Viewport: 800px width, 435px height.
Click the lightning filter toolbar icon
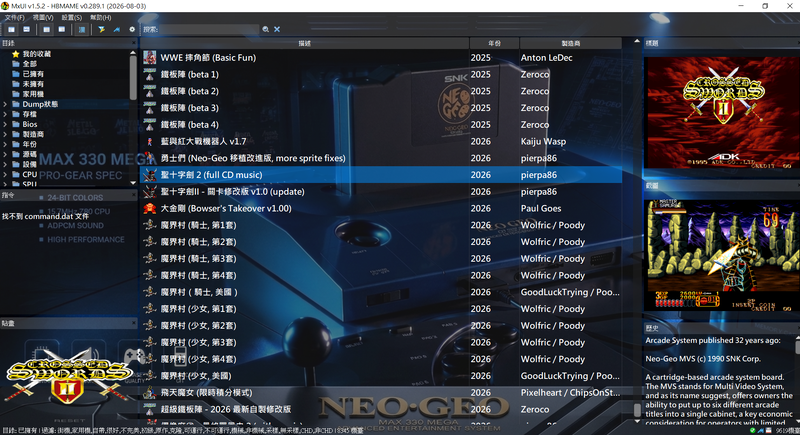coord(102,30)
